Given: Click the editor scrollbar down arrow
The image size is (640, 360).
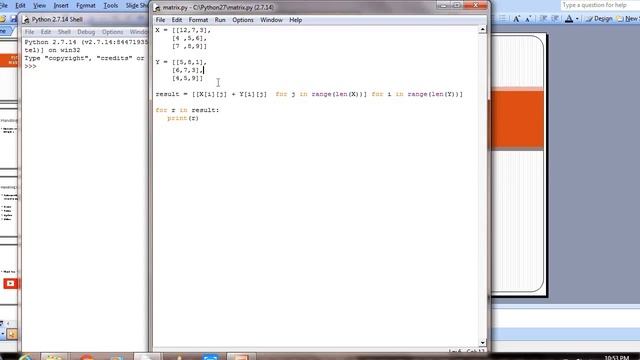Looking at the screenshot, I should click(x=482, y=343).
